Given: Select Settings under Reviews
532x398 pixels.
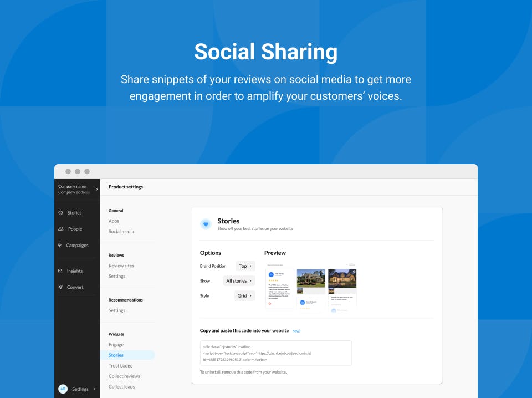Looking at the screenshot, I should pos(117,276).
